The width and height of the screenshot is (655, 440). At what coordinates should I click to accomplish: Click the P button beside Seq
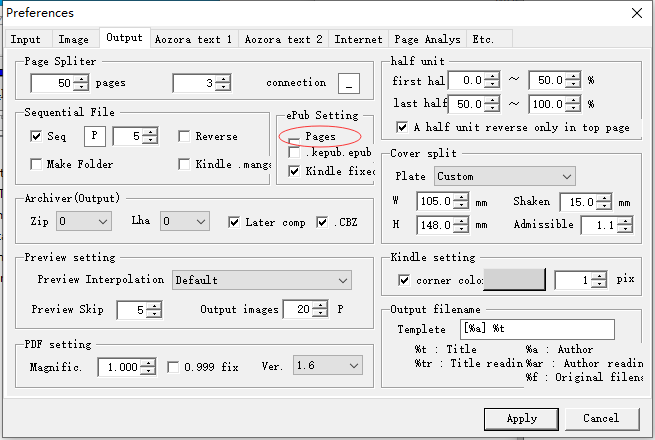click(x=95, y=136)
